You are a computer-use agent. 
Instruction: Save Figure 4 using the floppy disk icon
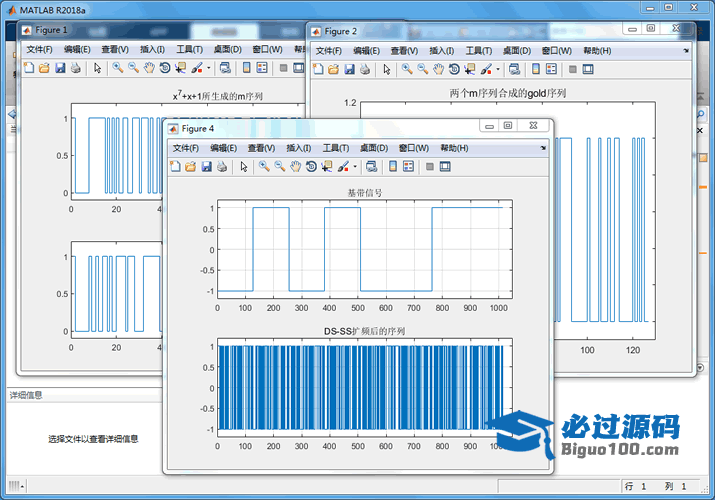(x=206, y=167)
